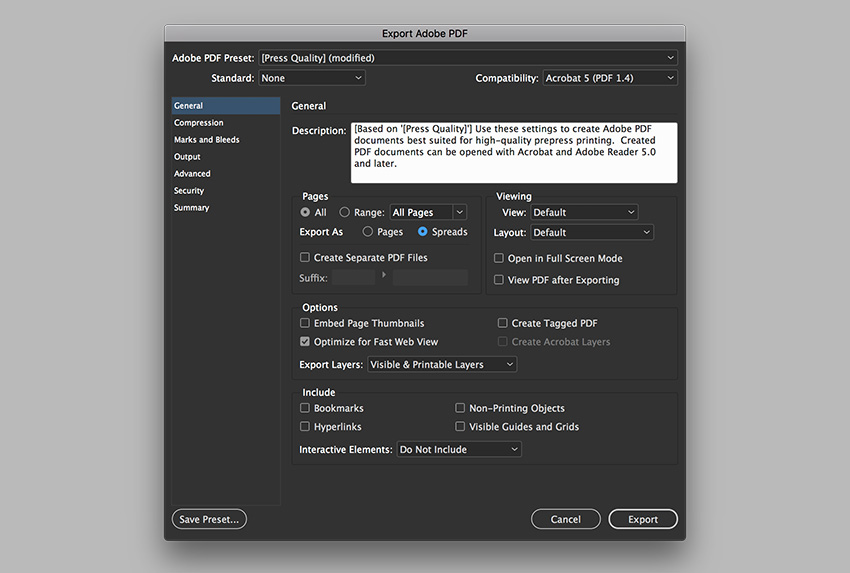Check Embed Page Thumbnails option

coord(305,323)
